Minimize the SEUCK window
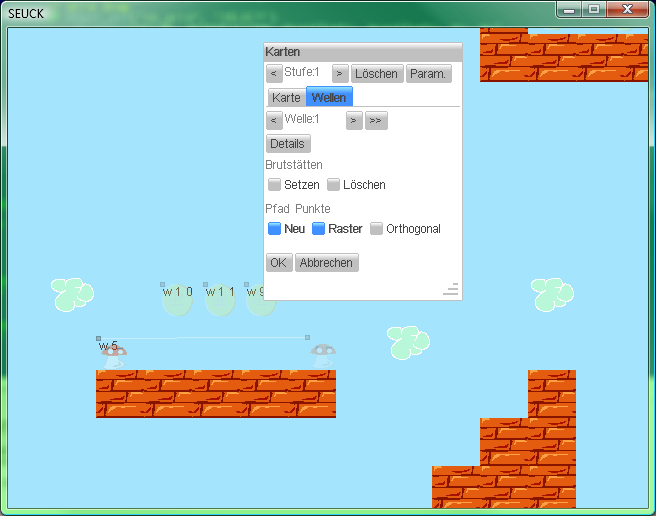 click(x=569, y=10)
